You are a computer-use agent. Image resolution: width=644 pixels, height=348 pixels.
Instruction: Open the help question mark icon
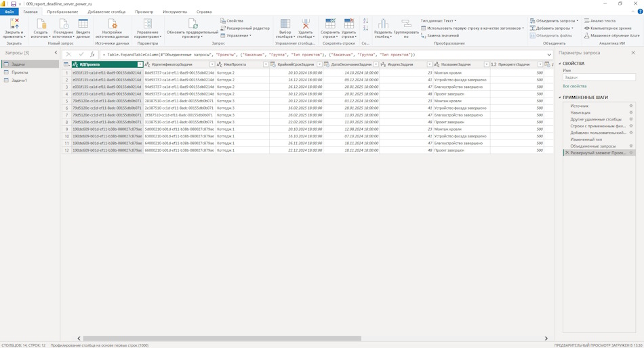tap(640, 12)
